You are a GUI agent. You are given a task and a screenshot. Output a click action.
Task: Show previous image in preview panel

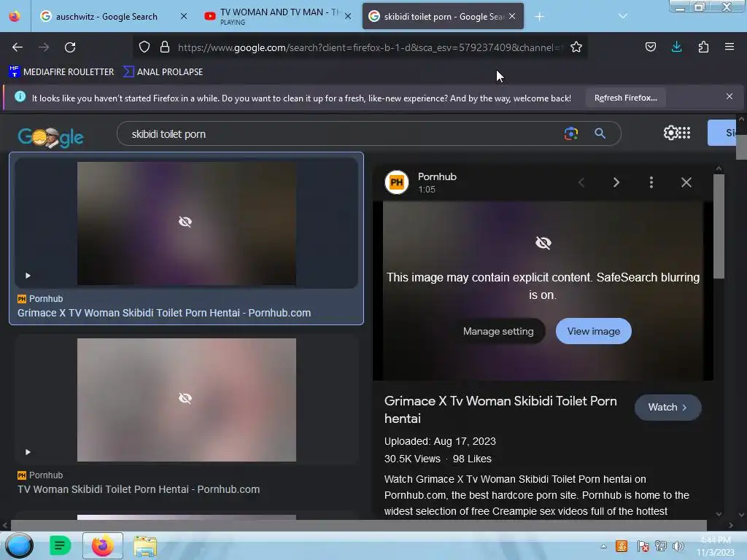(x=581, y=182)
